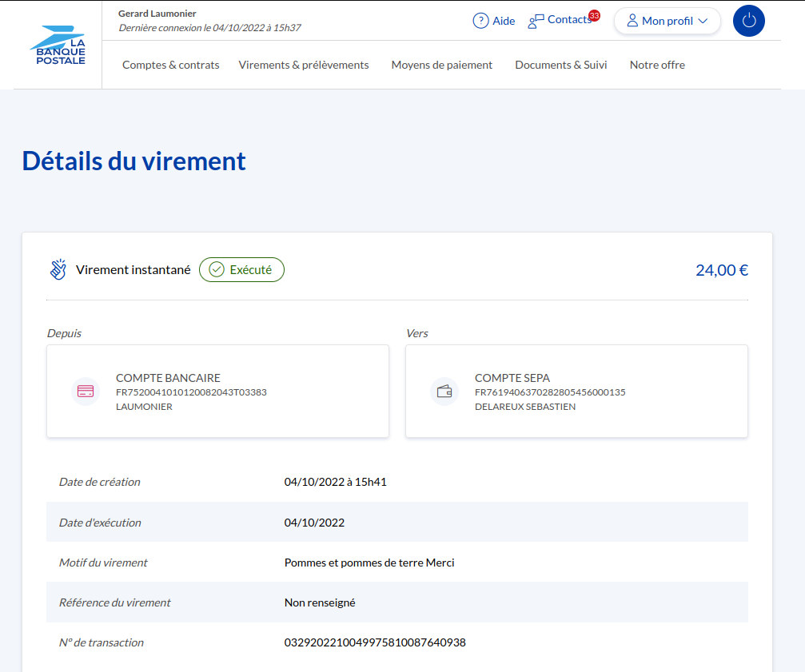Image resolution: width=805 pixels, height=672 pixels.
Task: Open the Notre offre menu
Action: [657, 65]
